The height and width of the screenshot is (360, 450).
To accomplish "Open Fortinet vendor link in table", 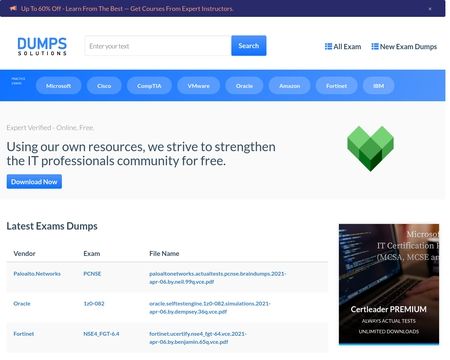I will [x=23, y=334].
